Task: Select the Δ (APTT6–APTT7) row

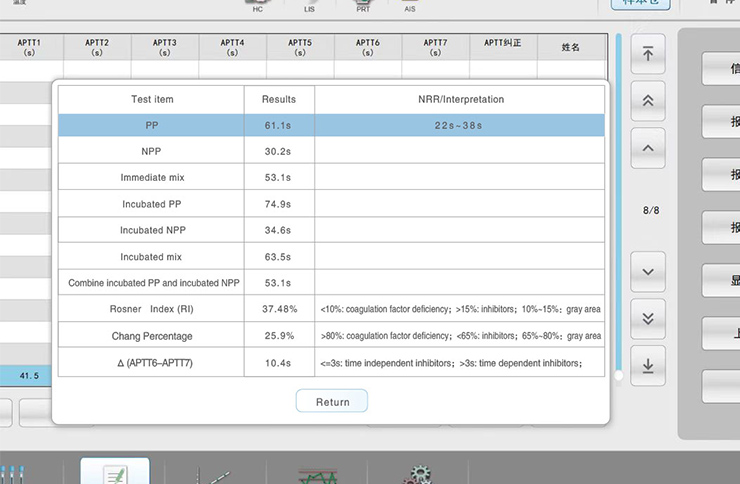Action: coord(331,363)
